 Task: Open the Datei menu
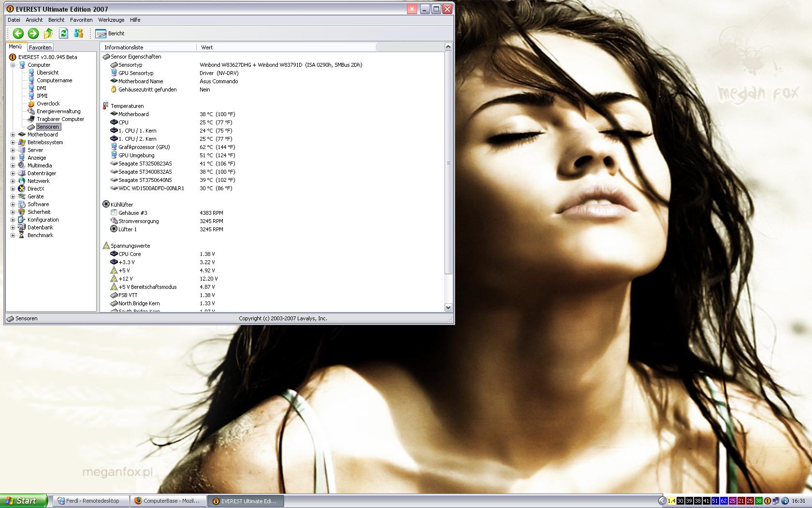pos(14,20)
